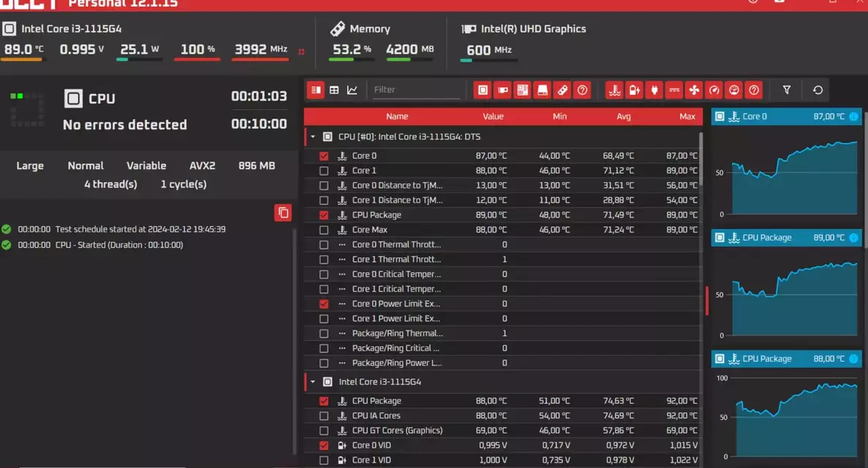Click the 'No errors detected' status text
Viewport: 868px width, 468px height.
click(124, 125)
